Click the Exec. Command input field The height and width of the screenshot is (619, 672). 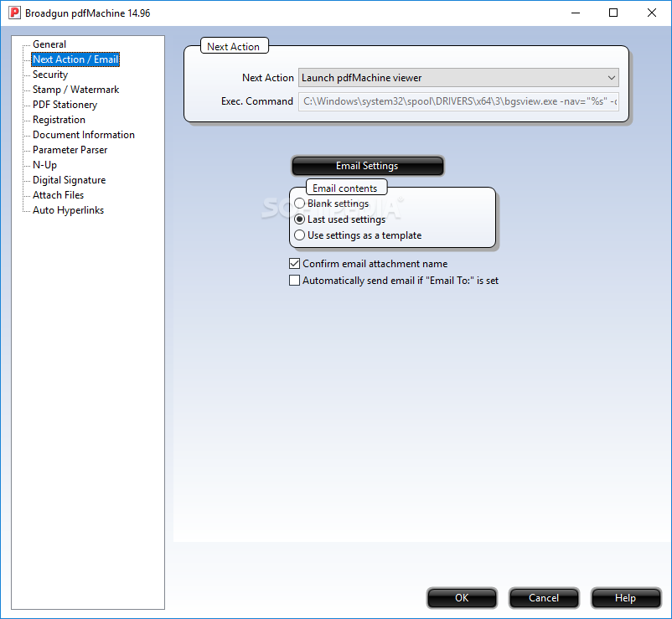[x=458, y=101]
